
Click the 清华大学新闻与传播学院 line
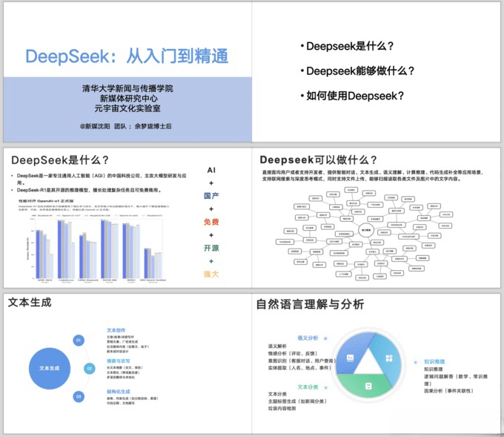pyautogui.click(x=127, y=88)
